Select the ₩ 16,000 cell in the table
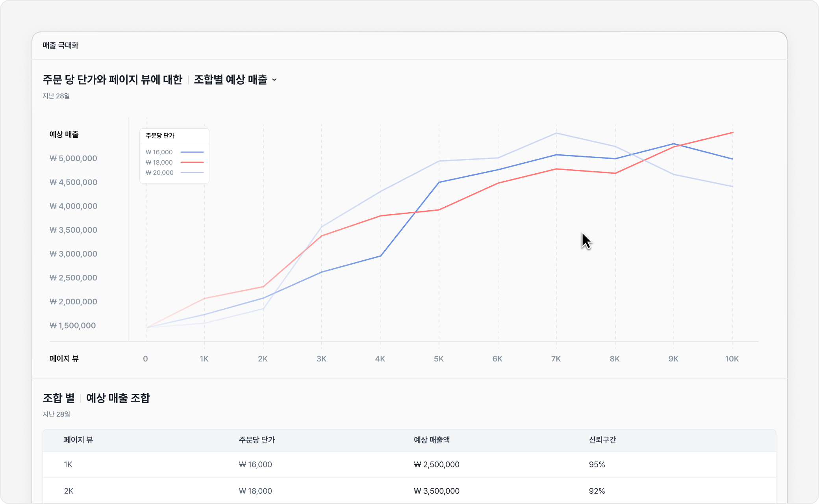The width and height of the screenshot is (819, 504). coord(256,465)
